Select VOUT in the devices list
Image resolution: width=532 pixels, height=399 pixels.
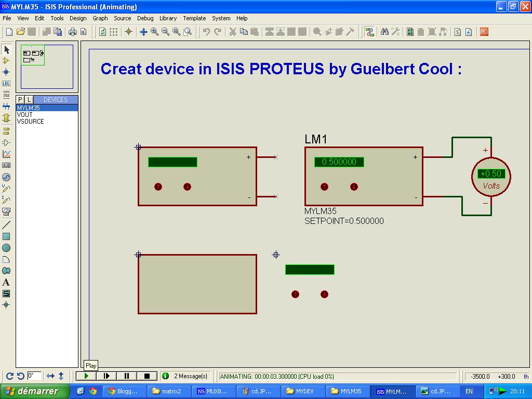click(x=47, y=115)
